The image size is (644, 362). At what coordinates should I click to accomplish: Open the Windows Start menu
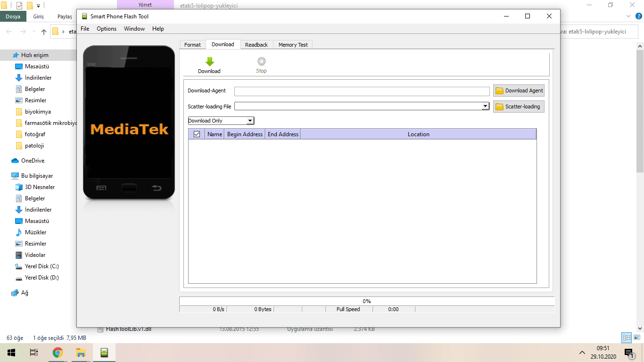point(11,353)
